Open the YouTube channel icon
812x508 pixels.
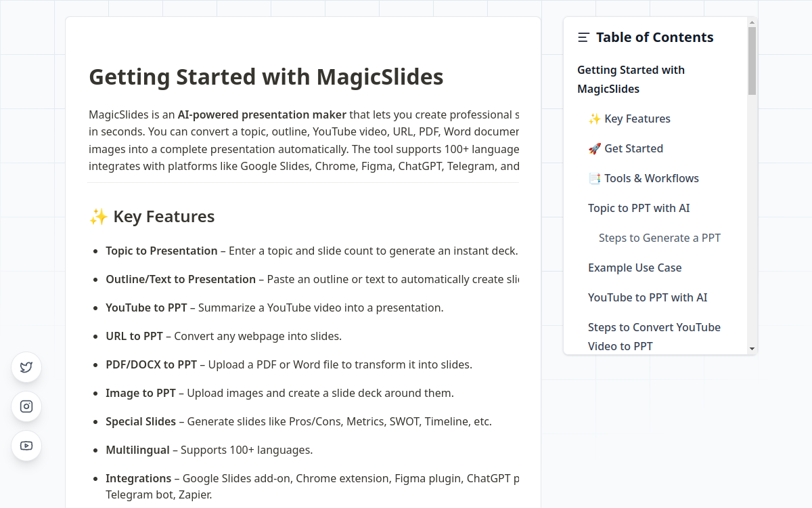[x=26, y=446]
